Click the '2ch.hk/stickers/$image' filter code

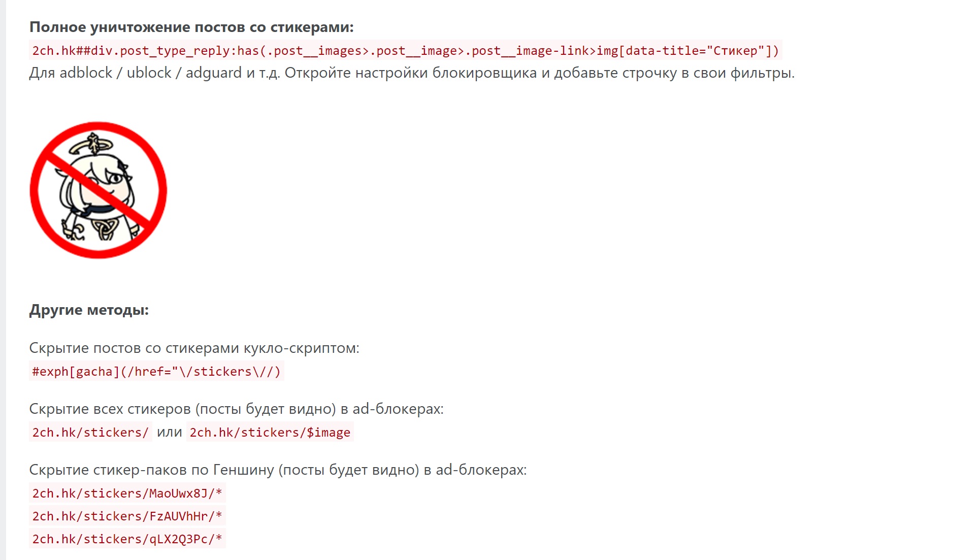click(270, 433)
